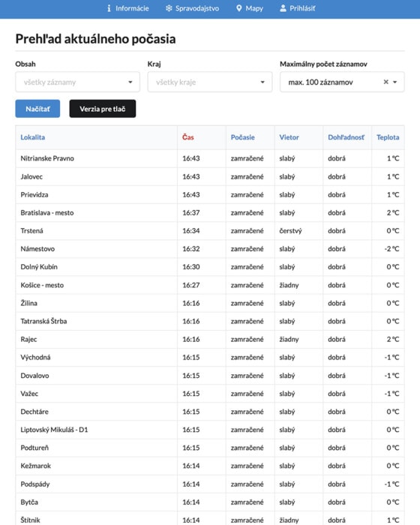Click the Verzia pre tlač button
This screenshot has height=525, width=420.
tap(103, 109)
